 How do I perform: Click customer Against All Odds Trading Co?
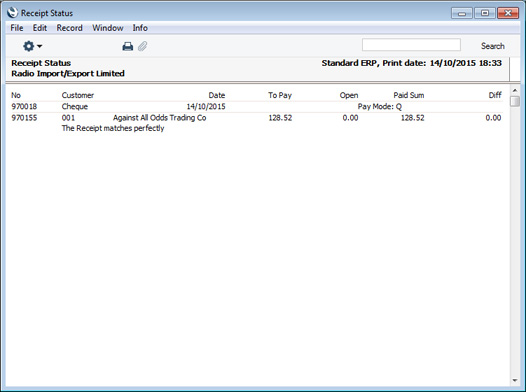coord(160,118)
